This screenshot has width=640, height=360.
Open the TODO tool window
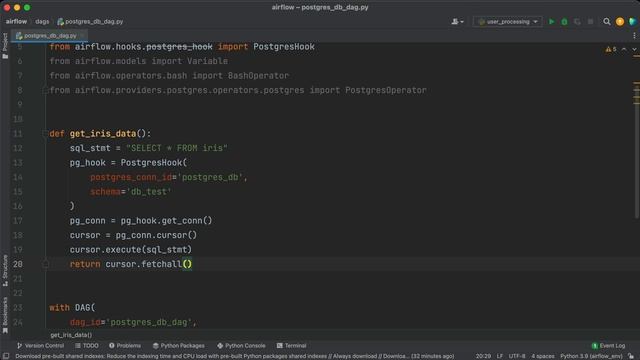87,346
